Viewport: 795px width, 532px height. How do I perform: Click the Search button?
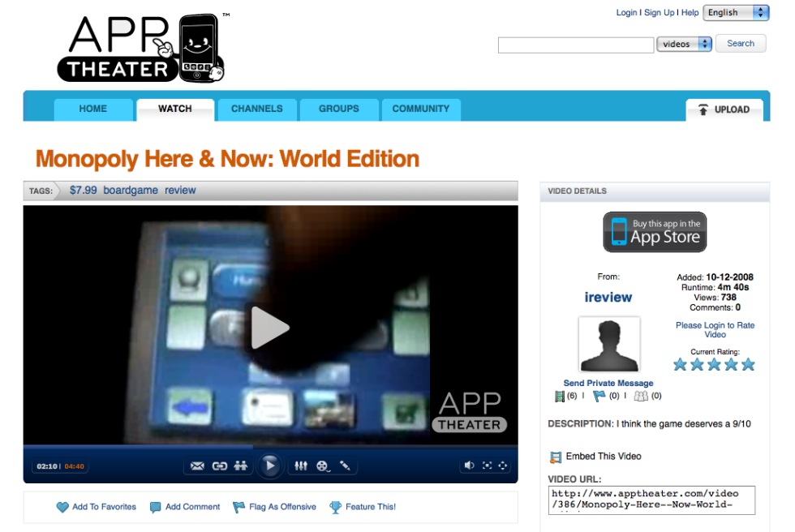(740, 44)
